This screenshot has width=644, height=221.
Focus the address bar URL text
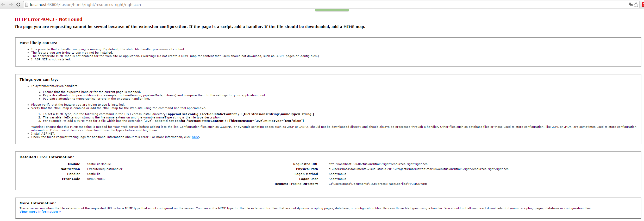[85, 4]
